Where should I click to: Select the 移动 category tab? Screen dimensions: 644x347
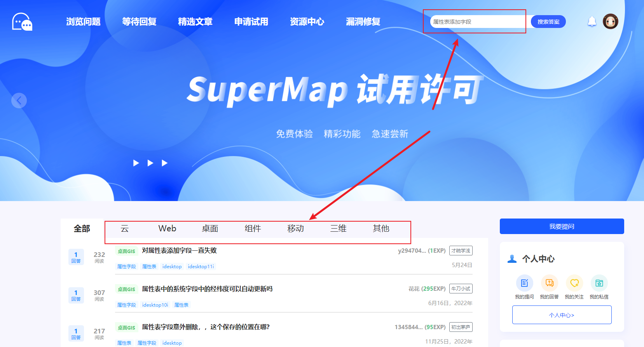point(295,229)
